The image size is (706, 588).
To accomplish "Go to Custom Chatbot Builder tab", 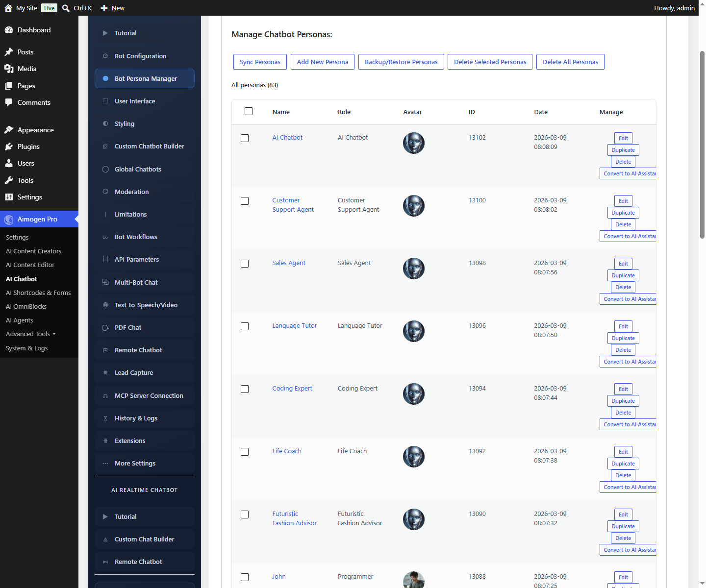I will click(145, 146).
